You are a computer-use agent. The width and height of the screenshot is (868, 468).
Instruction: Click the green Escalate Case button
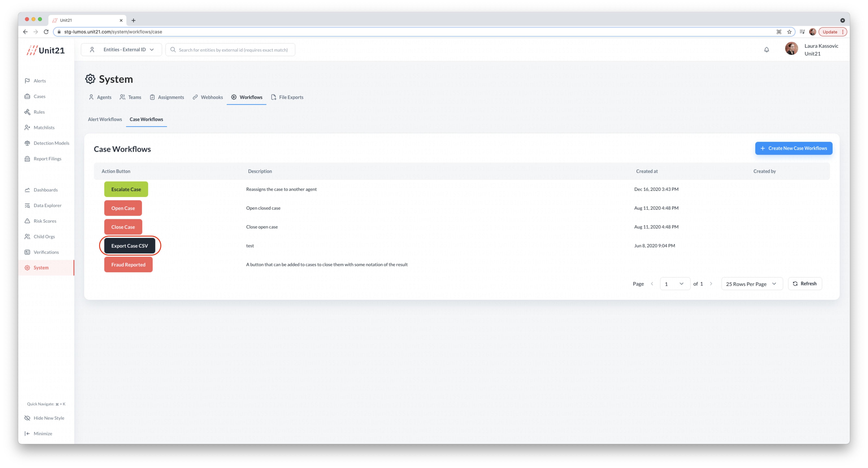tap(126, 189)
